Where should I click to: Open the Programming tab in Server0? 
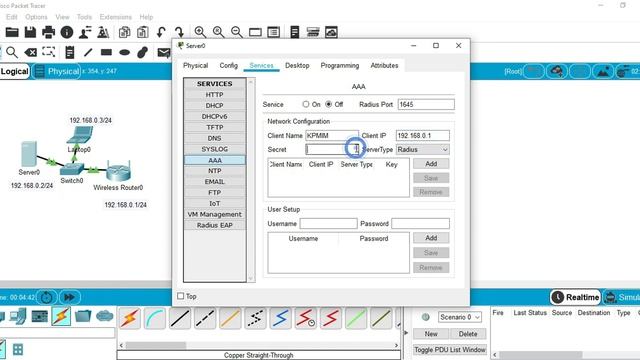click(x=340, y=65)
